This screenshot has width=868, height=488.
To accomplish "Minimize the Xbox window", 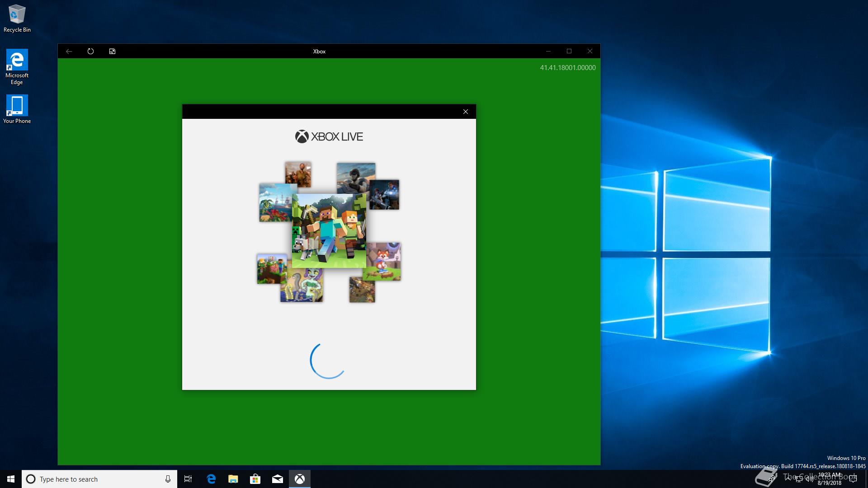I will coord(548,52).
